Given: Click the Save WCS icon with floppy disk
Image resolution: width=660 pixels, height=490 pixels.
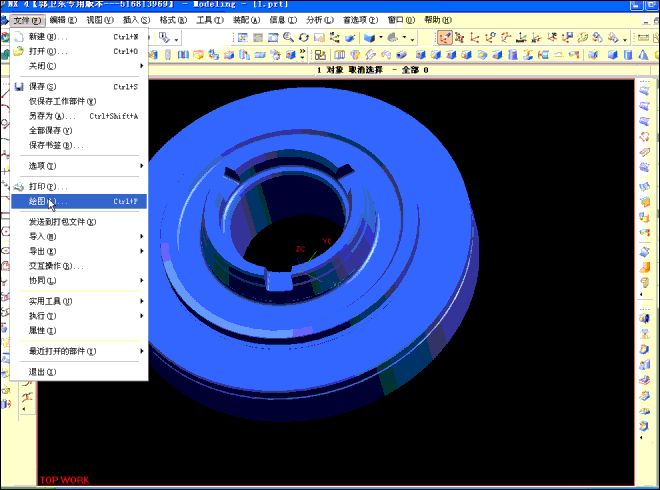Looking at the screenshot, I should click(x=567, y=38).
